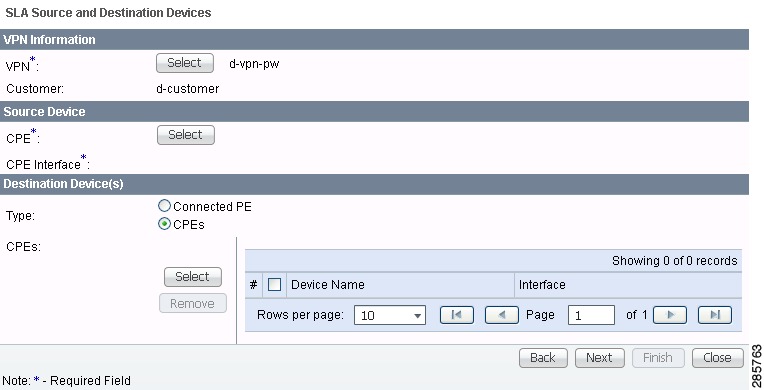Click the Select button for VPN
This screenshot has height=390, width=764.
185,63
